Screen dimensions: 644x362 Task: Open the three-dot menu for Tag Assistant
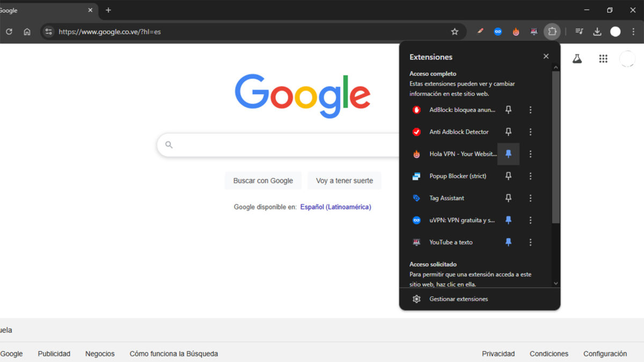530,198
